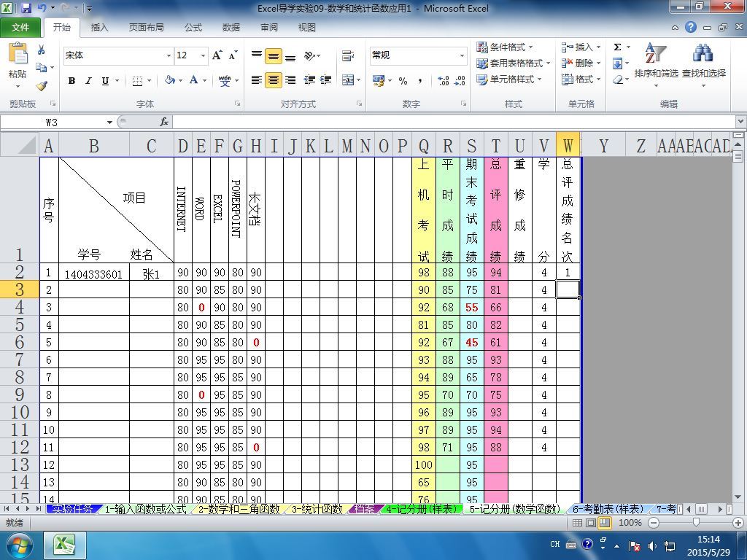This screenshot has height=560, width=747.
Task: Toggle center horizontal alignment
Action: (274, 80)
